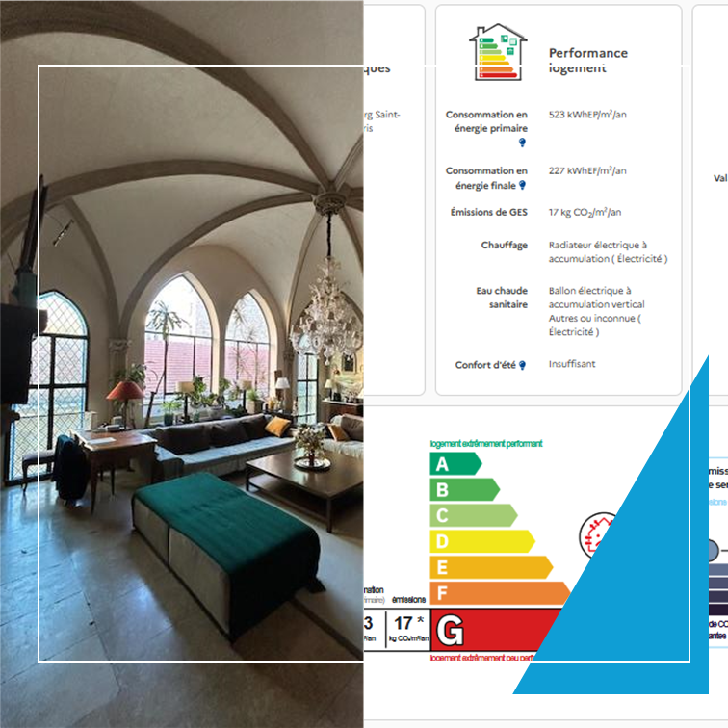The height and width of the screenshot is (728, 728).
Task: Select the 17 kg CO2/m²/an emissions value
Action: tap(585, 212)
